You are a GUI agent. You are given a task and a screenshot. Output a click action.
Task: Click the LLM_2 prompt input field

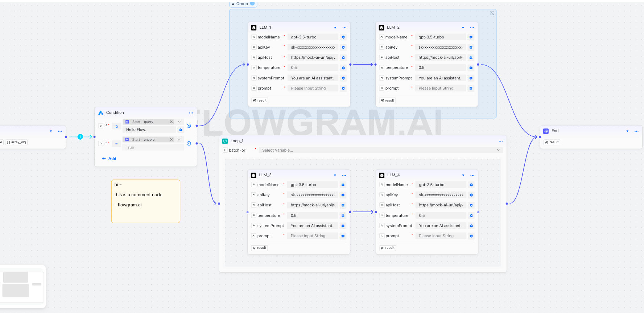point(440,88)
